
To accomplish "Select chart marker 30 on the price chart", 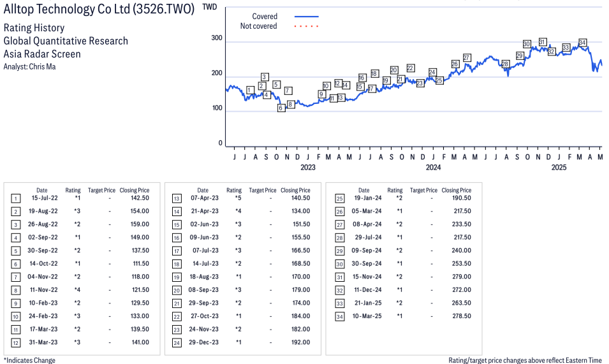I will tap(527, 44).
